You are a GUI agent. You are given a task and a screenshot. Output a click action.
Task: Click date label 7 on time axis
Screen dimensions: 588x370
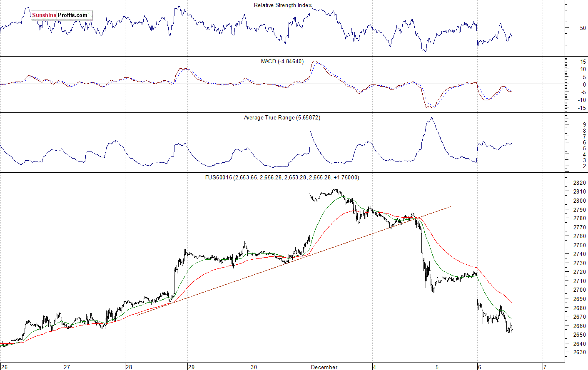pyautogui.click(x=545, y=367)
